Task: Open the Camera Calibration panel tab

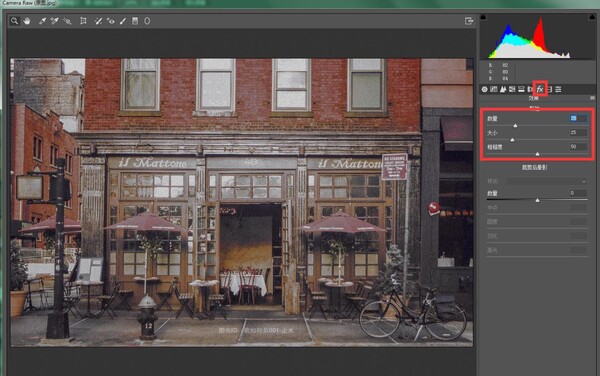Action: coord(550,89)
